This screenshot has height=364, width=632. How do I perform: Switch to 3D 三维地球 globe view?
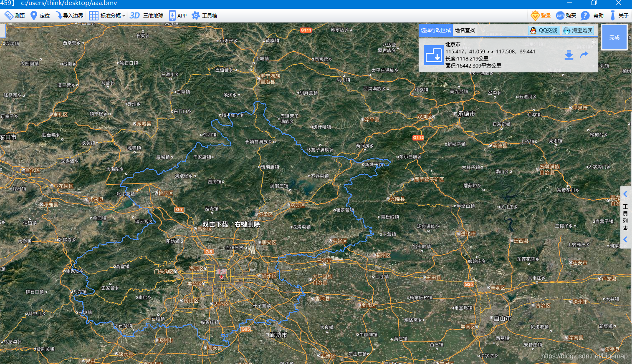[x=147, y=15]
